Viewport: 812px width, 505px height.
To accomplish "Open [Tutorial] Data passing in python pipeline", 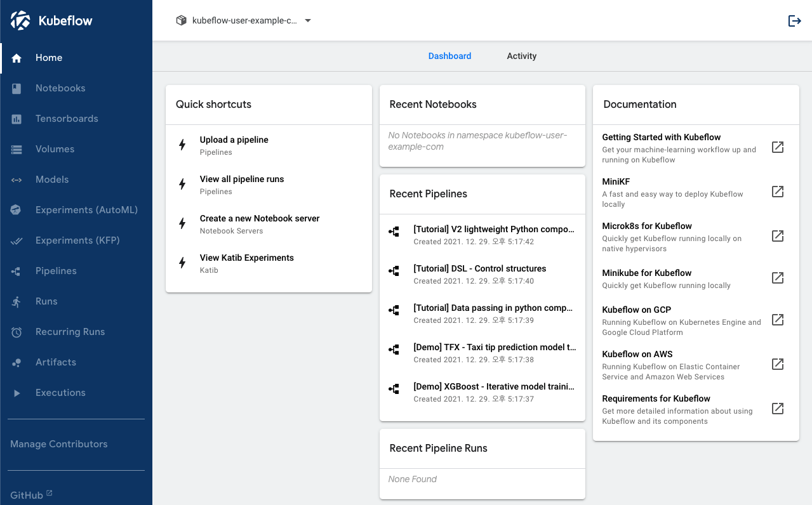I will (x=483, y=313).
